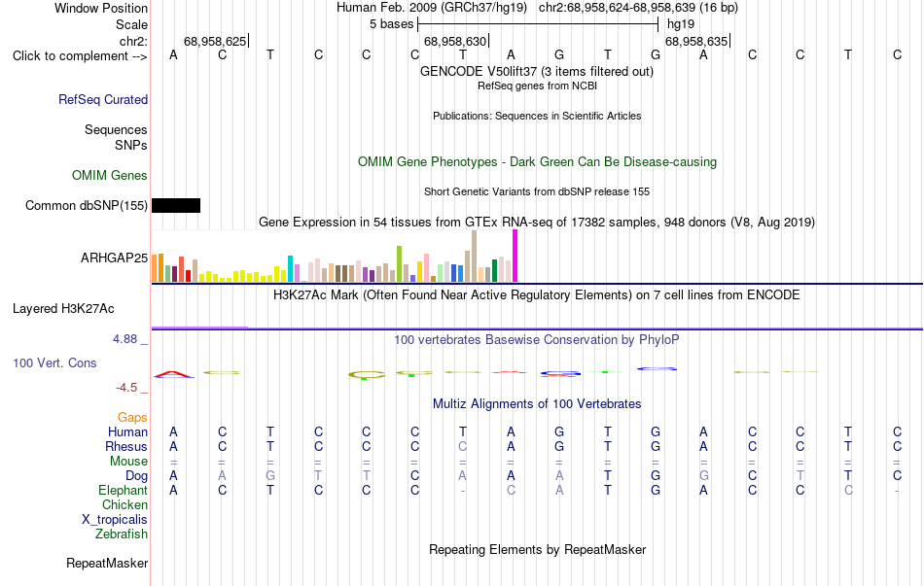Image resolution: width=924 pixels, height=586 pixels.
Task: Click the hg19 label beside scale bar
Action: [x=681, y=24]
